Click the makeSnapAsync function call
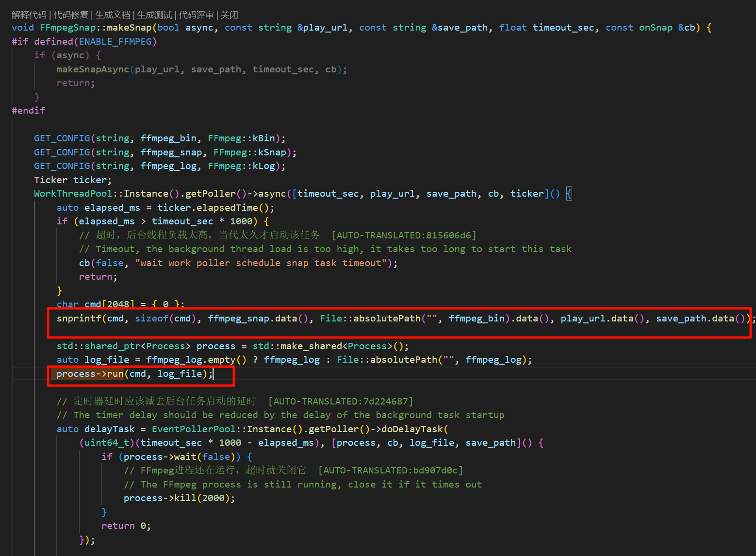This screenshot has width=756, height=556. 92,69
